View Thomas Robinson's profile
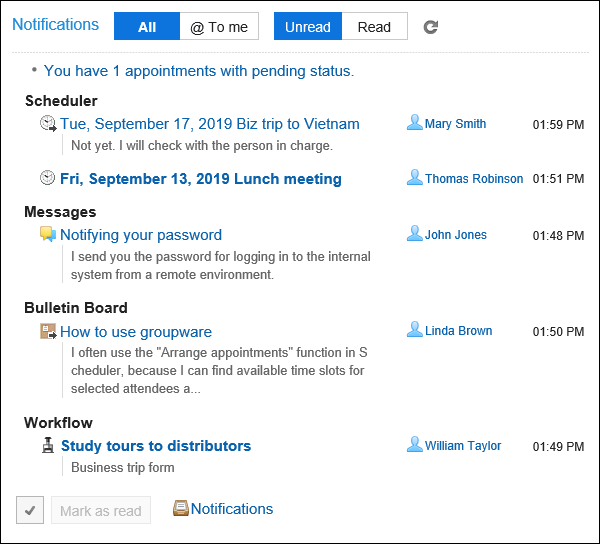The height and width of the screenshot is (544, 600). pyautogui.click(x=474, y=178)
